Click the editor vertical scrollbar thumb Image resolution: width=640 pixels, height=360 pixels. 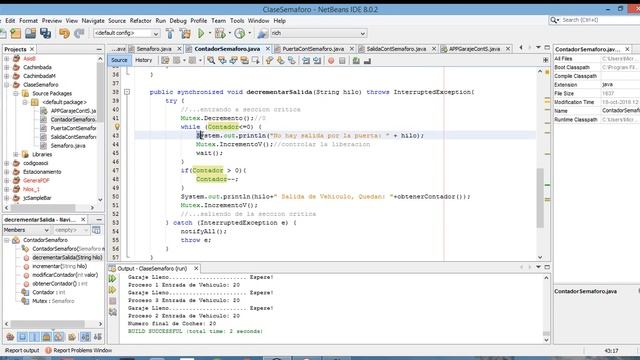click(x=540, y=198)
